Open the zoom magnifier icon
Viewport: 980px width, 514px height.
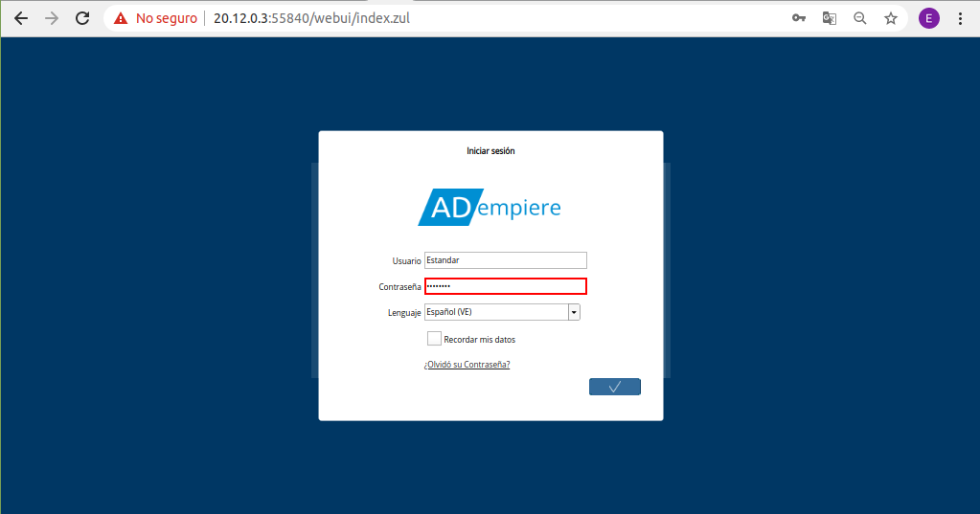(860, 18)
